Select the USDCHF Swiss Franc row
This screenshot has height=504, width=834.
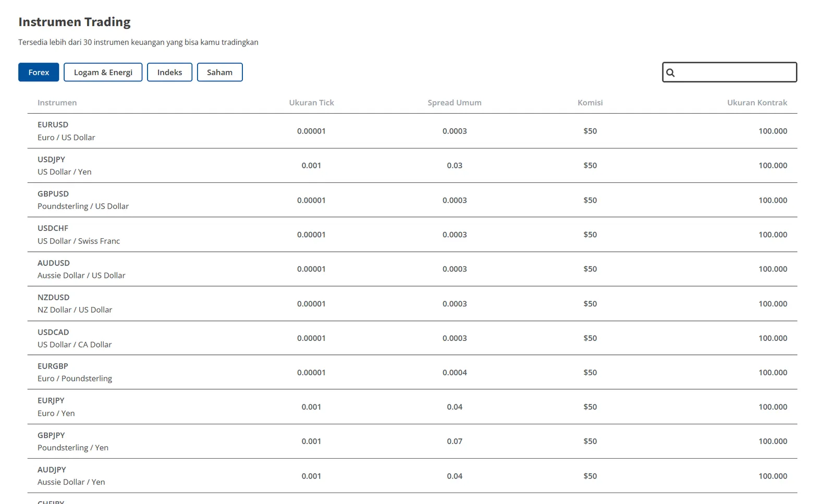pyautogui.click(x=412, y=235)
